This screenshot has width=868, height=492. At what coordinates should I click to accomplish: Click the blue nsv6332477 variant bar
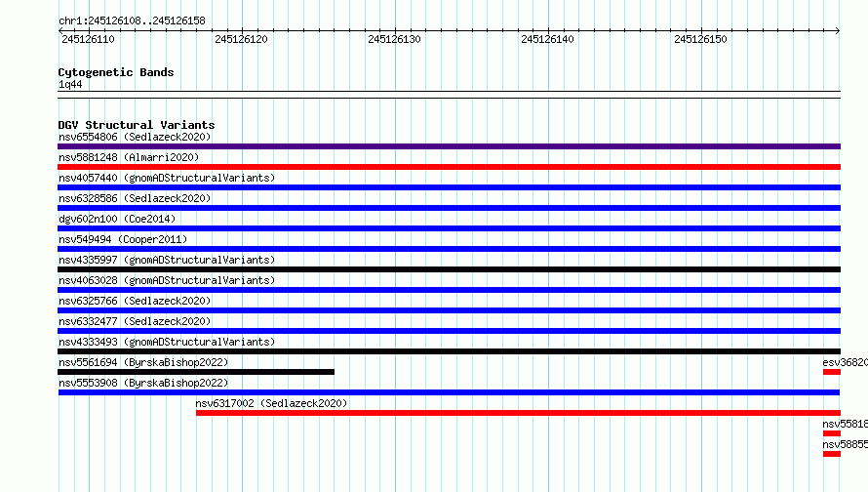pyautogui.click(x=449, y=331)
